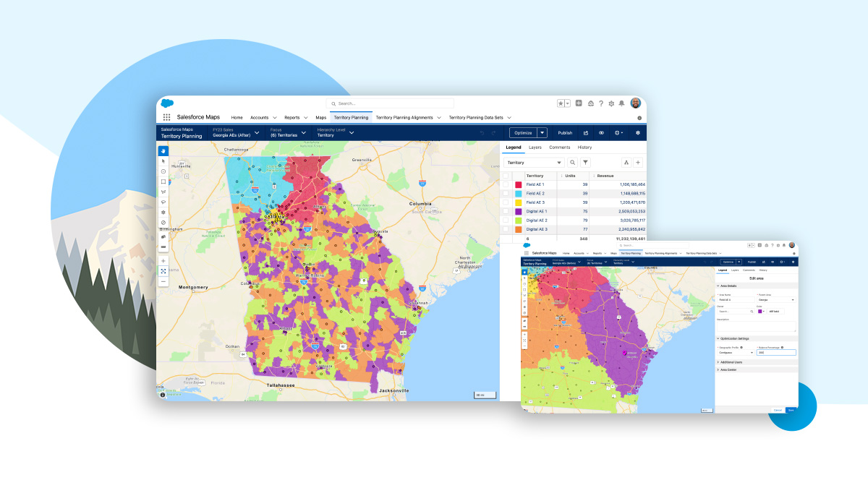Open the favorites star in large window
This screenshot has width=868, height=488.
pos(561,103)
